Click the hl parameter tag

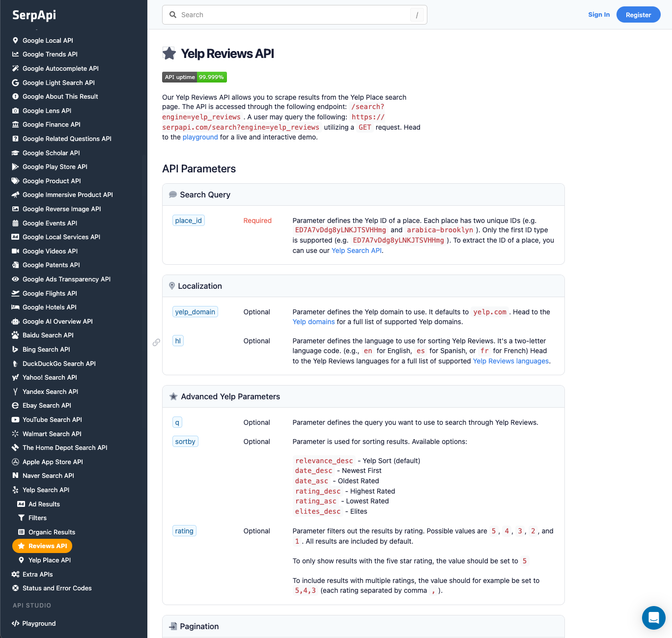click(x=178, y=341)
